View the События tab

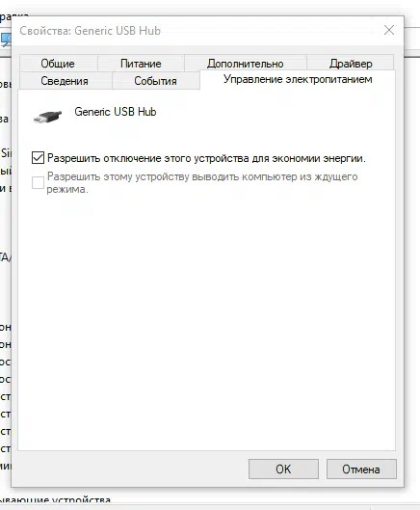(155, 81)
